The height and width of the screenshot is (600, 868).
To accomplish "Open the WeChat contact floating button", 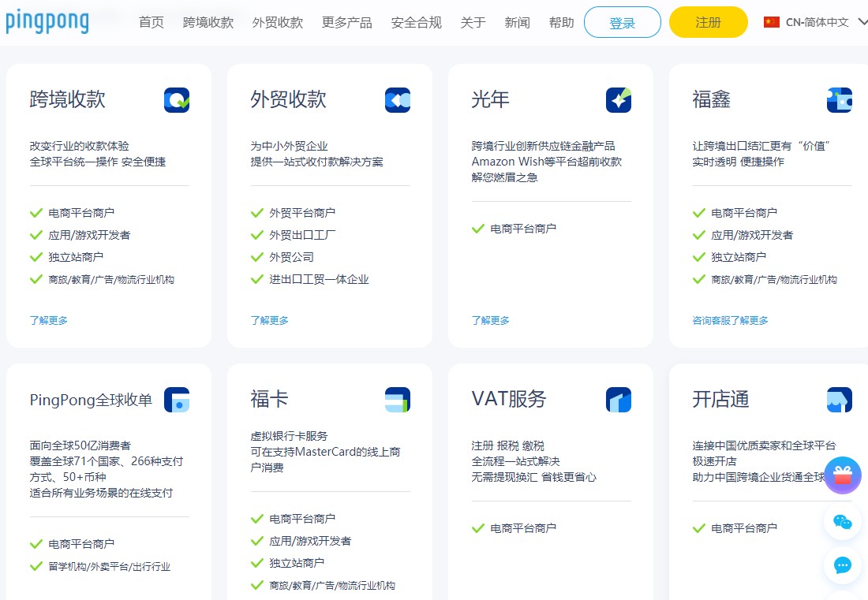I will coord(843,521).
